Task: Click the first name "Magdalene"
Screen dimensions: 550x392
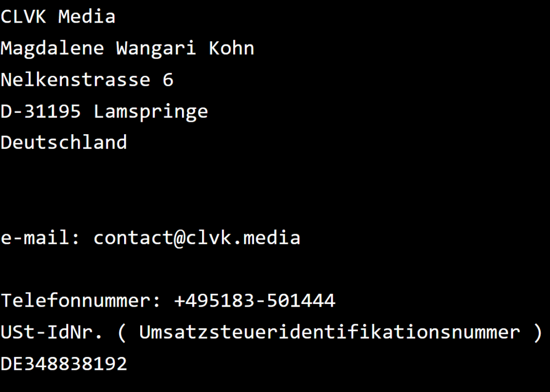Action: pos(52,48)
